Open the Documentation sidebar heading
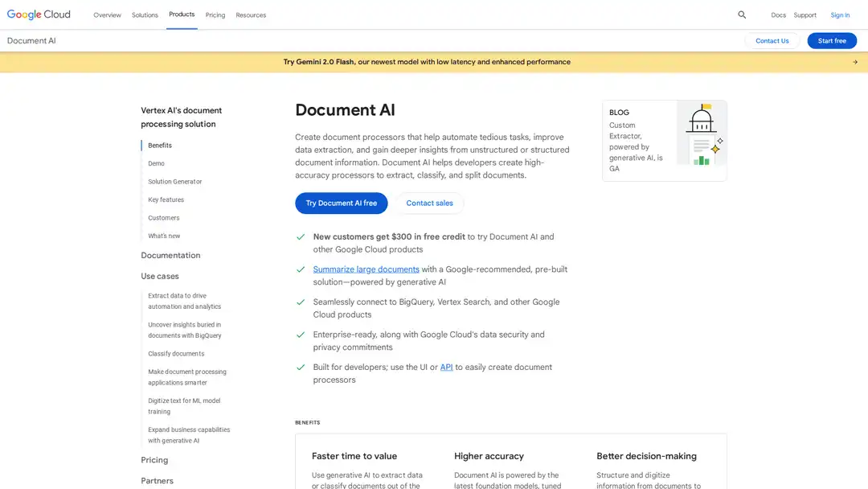Viewport: 868px width, 489px height. [170, 255]
